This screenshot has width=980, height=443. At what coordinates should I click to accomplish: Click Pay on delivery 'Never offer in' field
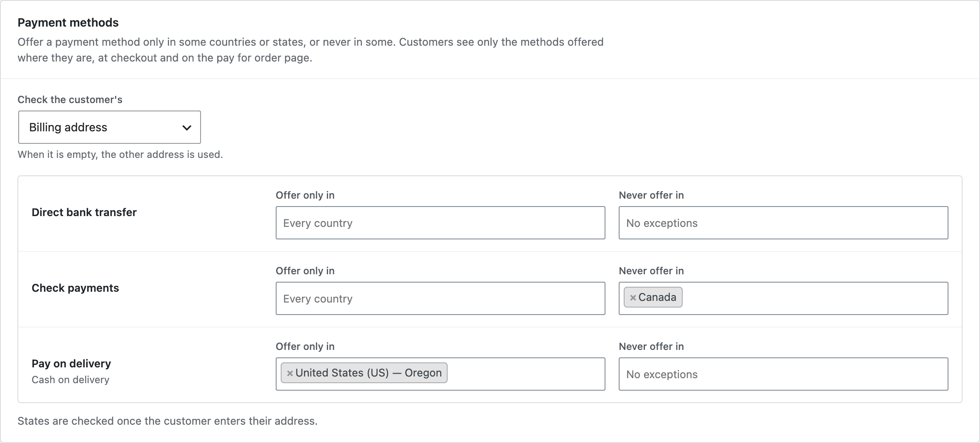pos(783,374)
